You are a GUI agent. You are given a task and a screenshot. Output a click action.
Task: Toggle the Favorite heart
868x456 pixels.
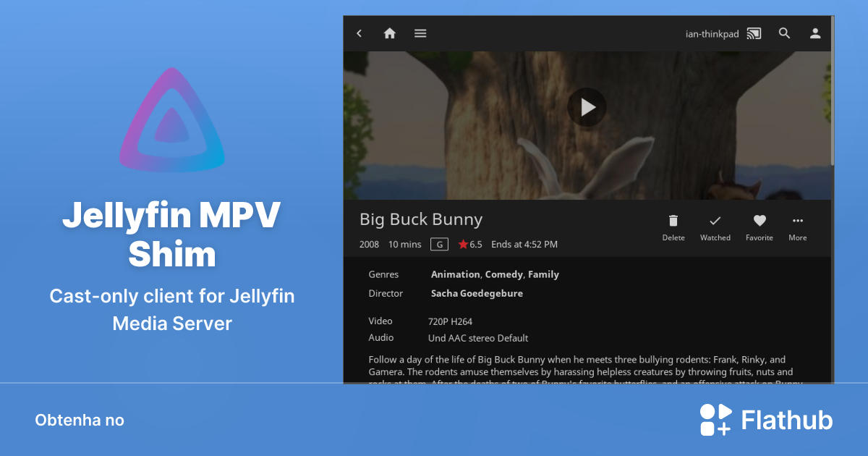point(759,221)
